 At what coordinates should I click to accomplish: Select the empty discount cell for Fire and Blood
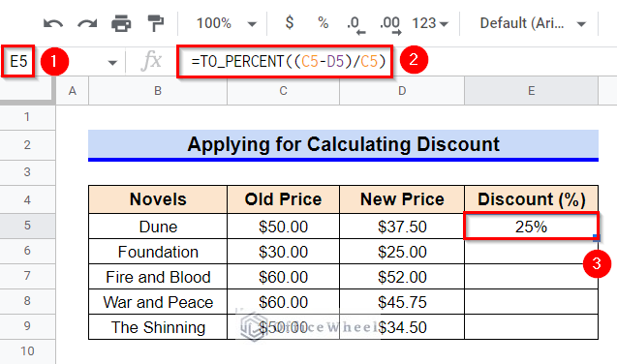(x=531, y=277)
